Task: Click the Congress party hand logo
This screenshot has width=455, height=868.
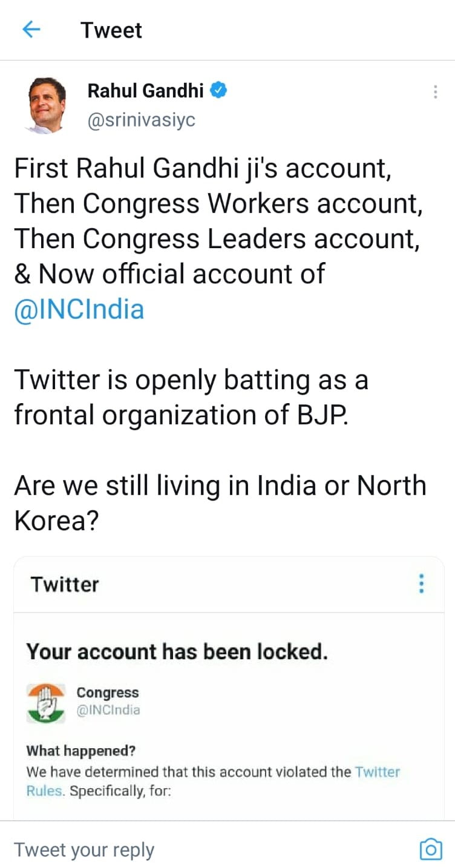Action: [45, 702]
